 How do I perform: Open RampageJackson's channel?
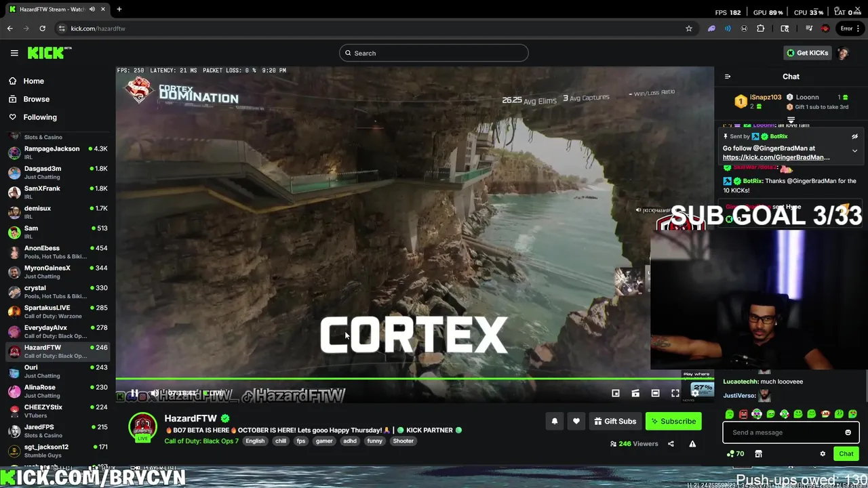(x=58, y=153)
